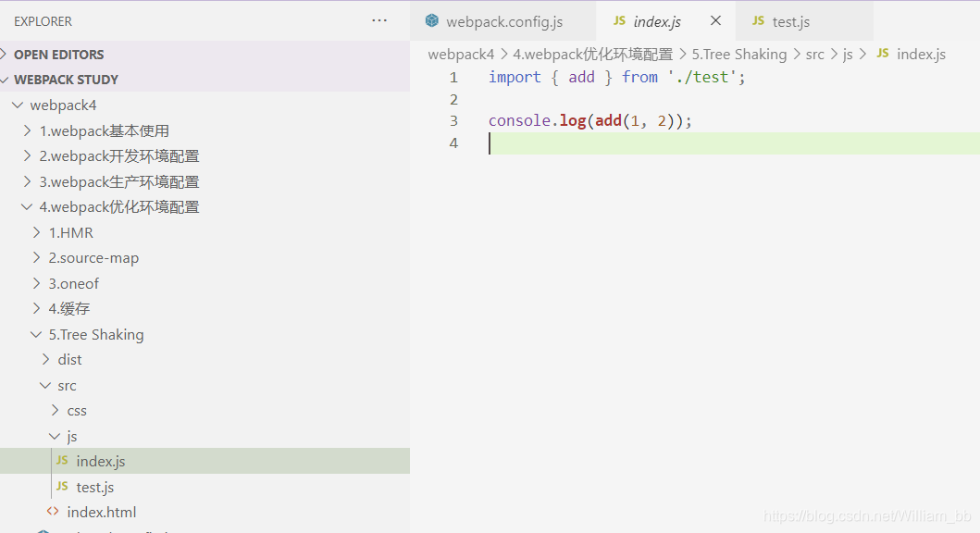Viewport: 980px width, 533px height.
Task: Click EXPLORER panel title
Action: [x=43, y=21]
